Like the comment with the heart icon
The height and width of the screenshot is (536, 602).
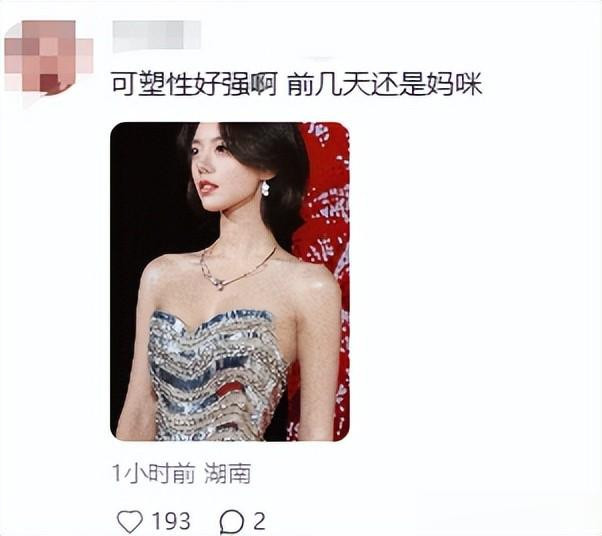click(130, 521)
